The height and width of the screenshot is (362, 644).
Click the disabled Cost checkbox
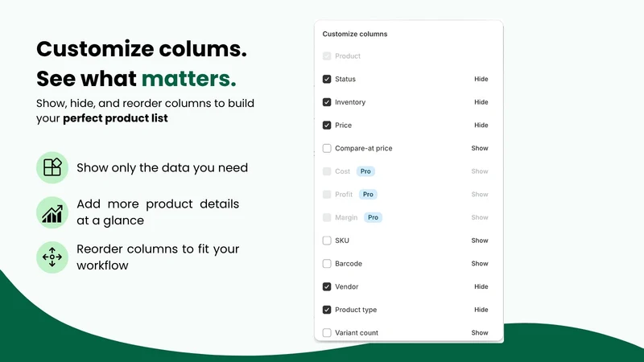tap(327, 171)
